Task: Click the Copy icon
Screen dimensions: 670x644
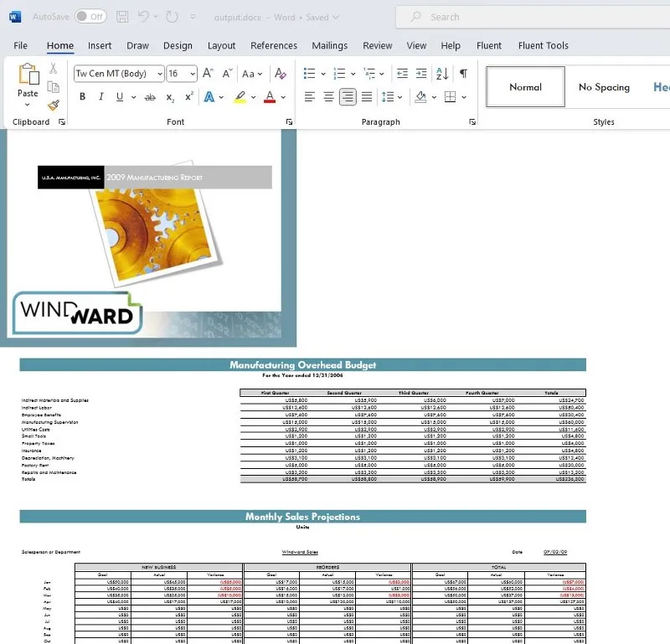Action: point(54,87)
